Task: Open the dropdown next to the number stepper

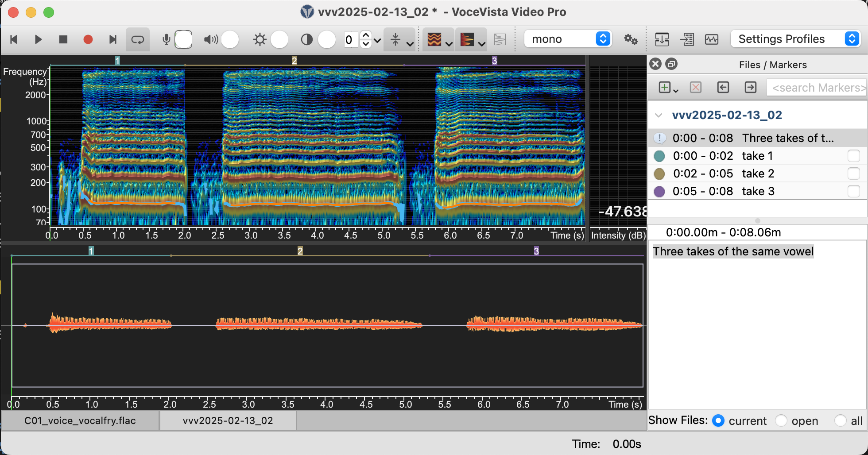Action: coord(377,40)
